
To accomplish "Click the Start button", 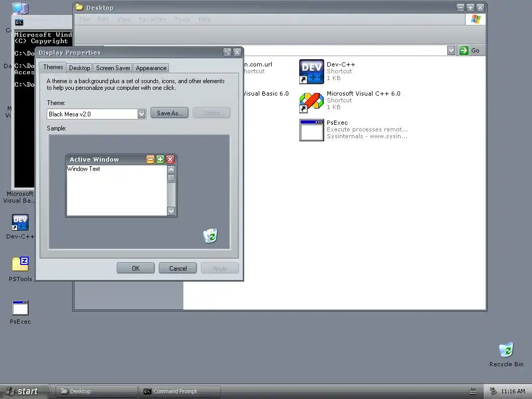I will coord(24,392).
